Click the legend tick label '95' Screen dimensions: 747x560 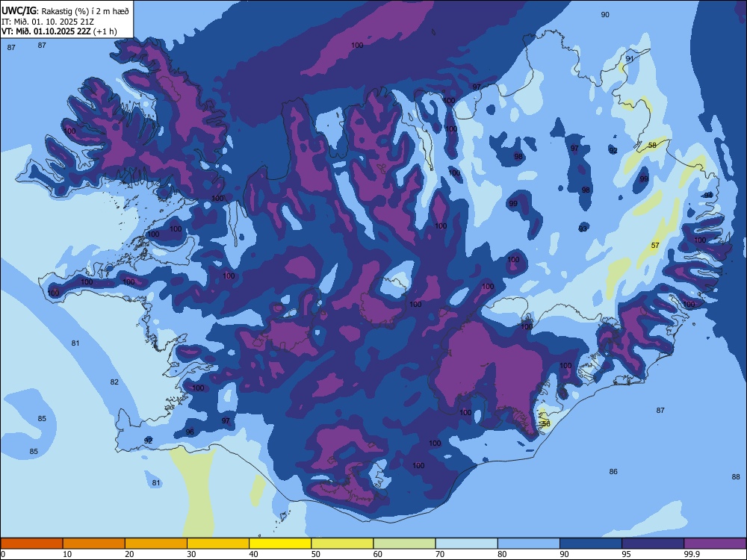[626, 554]
